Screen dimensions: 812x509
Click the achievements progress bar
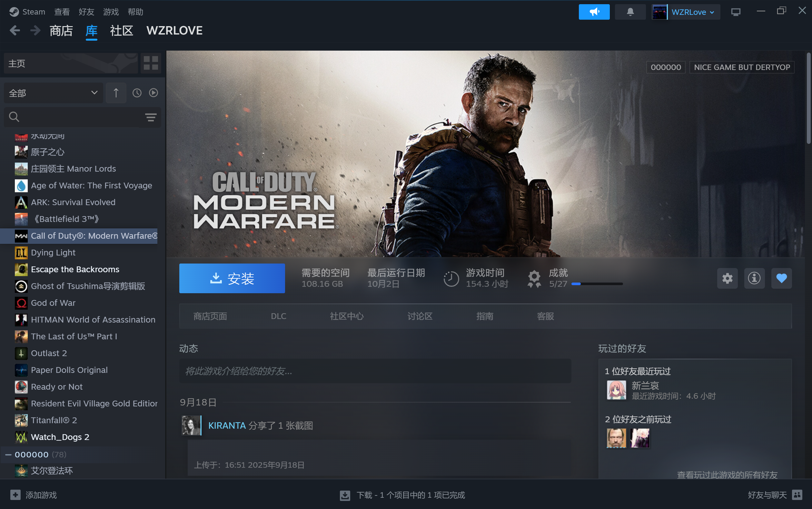[x=597, y=284]
